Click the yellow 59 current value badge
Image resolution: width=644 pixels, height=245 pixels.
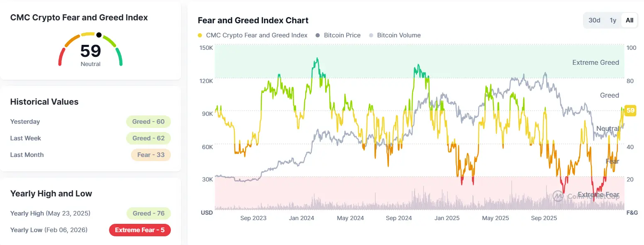pyautogui.click(x=631, y=110)
